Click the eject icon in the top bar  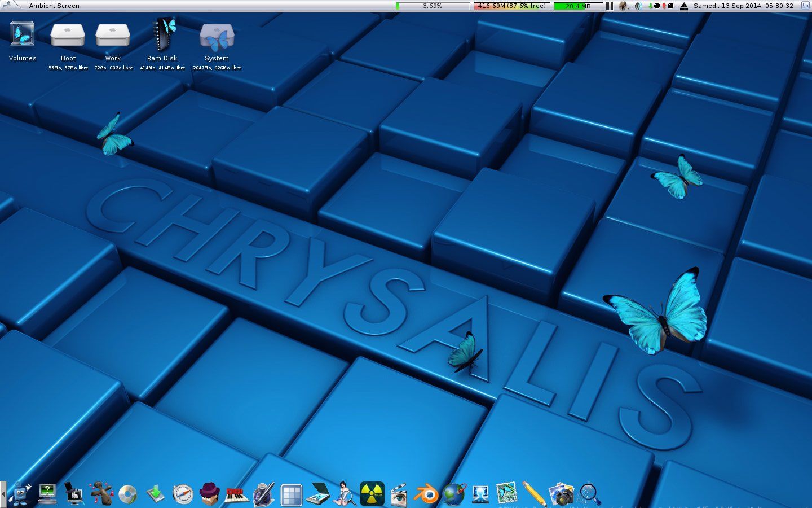[684, 6]
